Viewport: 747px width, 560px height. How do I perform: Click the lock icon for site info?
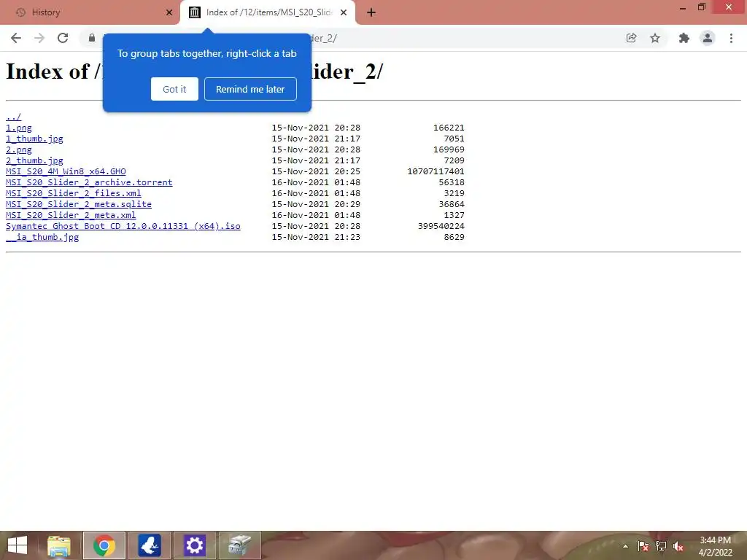coord(91,38)
